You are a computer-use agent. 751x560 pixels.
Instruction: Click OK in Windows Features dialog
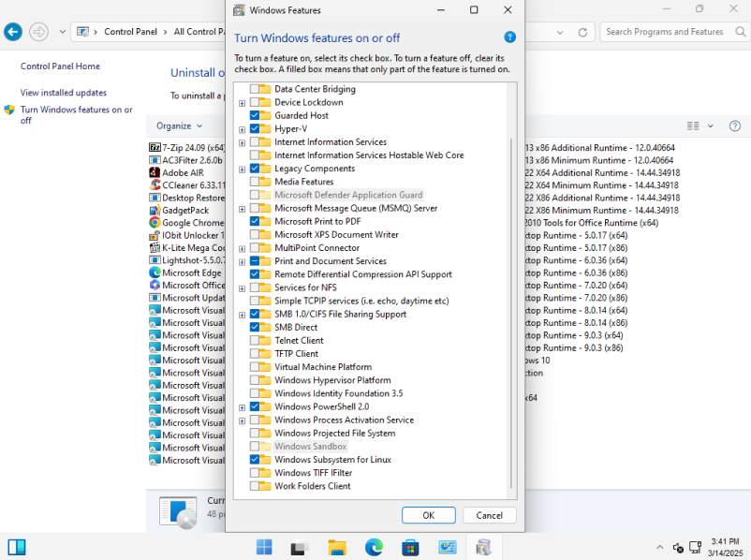(x=429, y=515)
